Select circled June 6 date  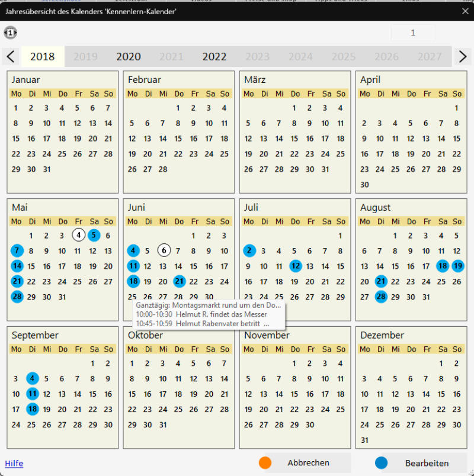pyautogui.click(x=164, y=250)
